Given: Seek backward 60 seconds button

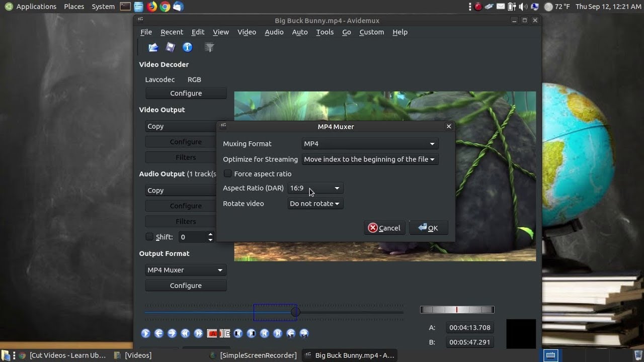Looking at the screenshot, I should [x=291, y=333].
